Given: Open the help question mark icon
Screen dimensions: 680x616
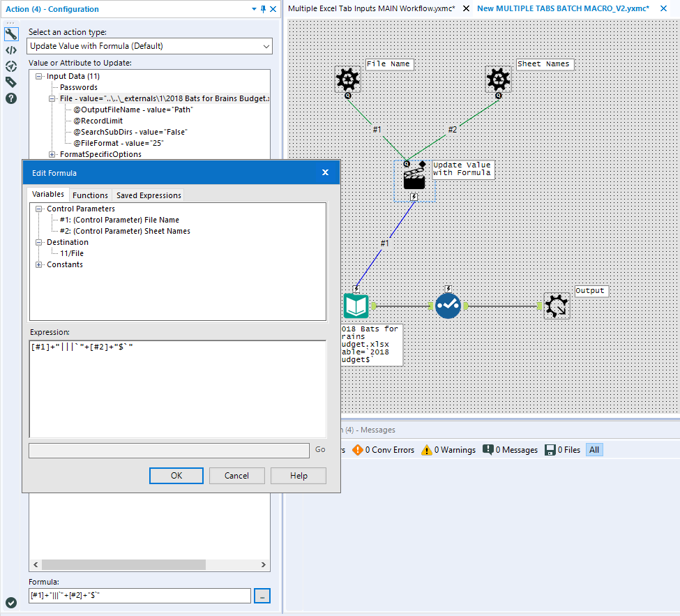Looking at the screenshot, I should (11, 98).
